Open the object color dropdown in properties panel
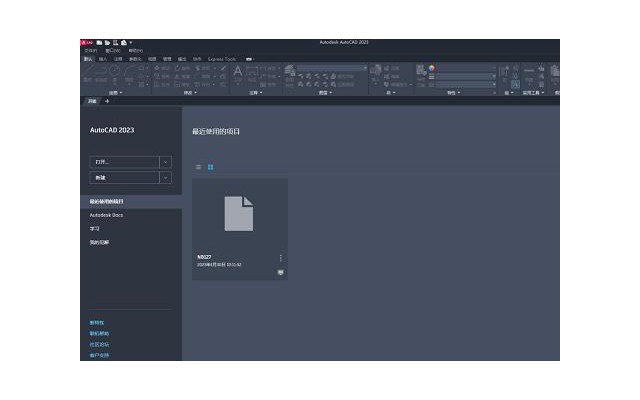 tap(466, 68)
